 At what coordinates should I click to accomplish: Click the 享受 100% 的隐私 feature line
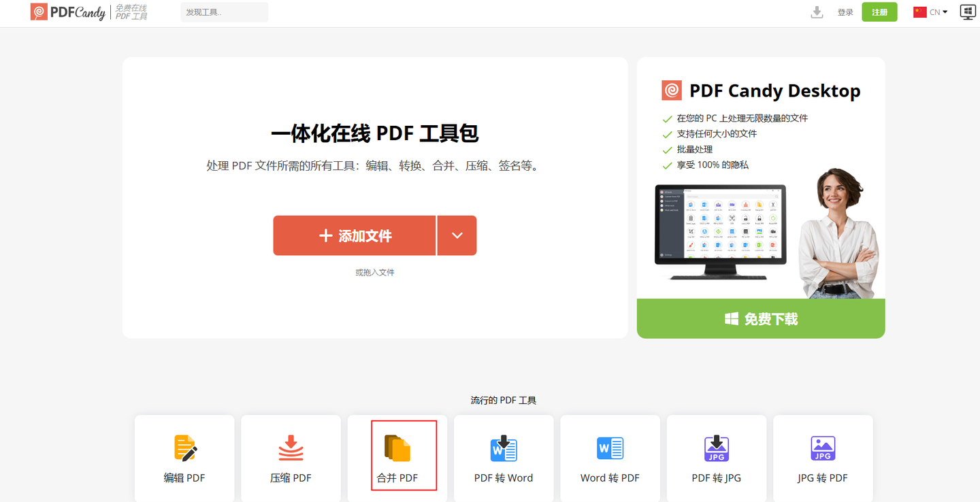713,165
